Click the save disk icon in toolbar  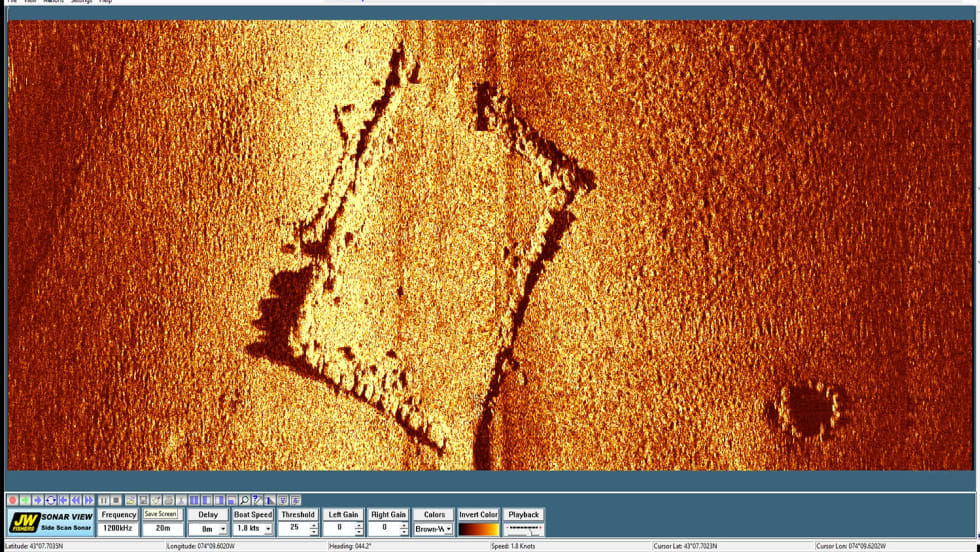[x=144, y=500]
